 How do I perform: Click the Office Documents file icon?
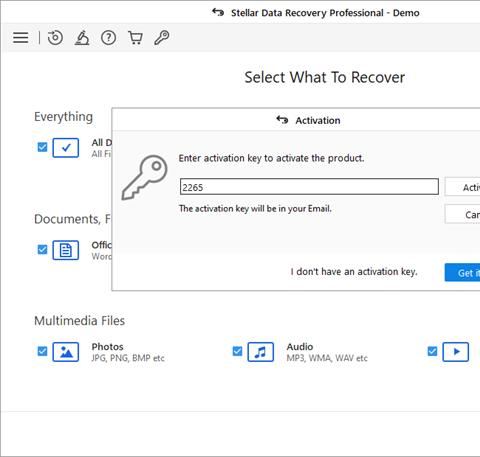click(x=66, y=250)
